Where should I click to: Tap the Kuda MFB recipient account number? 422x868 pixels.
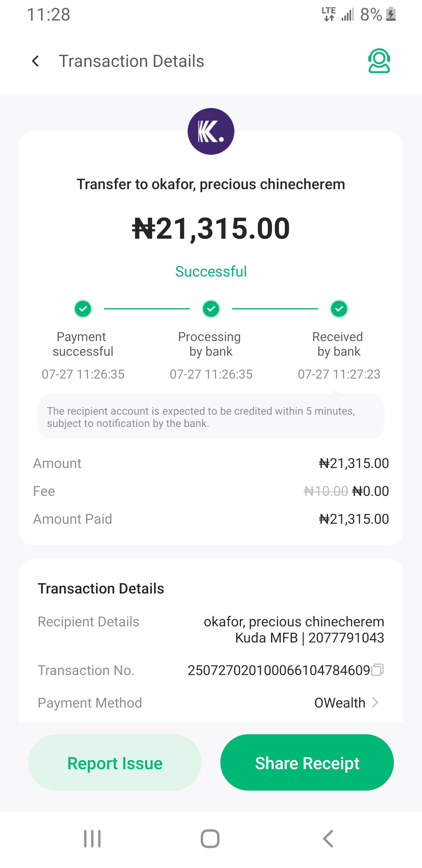(x=346, y=638)
